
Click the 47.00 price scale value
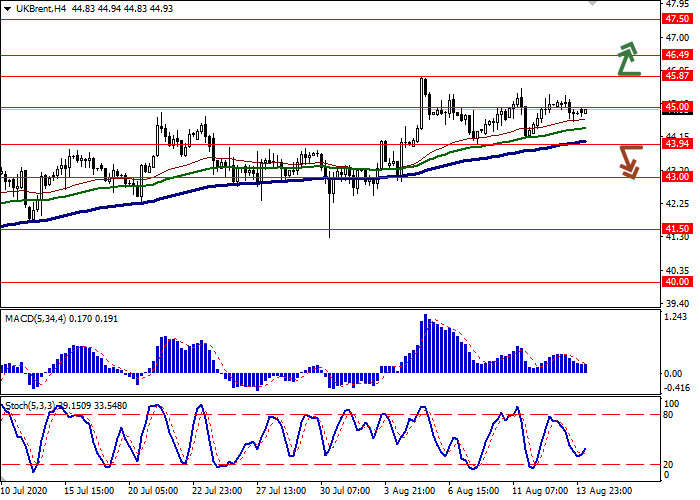point(677,38)
